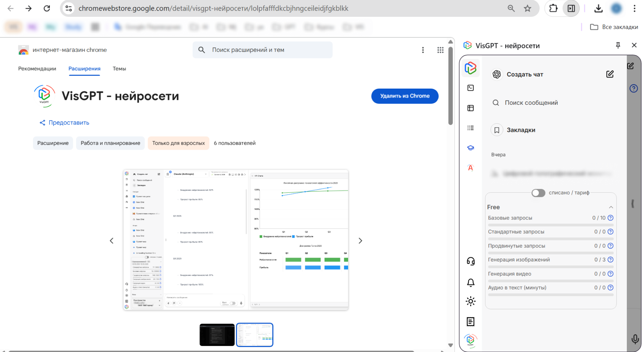Click page vertical scrollbar thumb
This screenshot has width=644, height=352.
450,86
